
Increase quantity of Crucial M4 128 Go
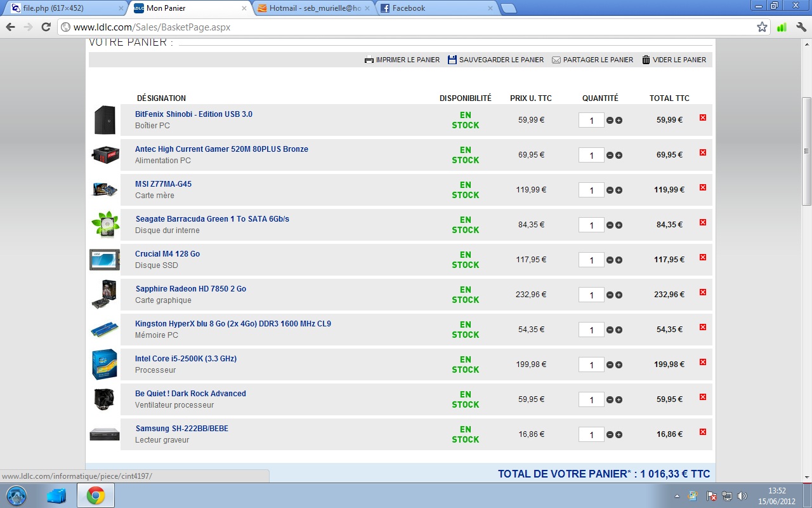[x=619, y=260]
